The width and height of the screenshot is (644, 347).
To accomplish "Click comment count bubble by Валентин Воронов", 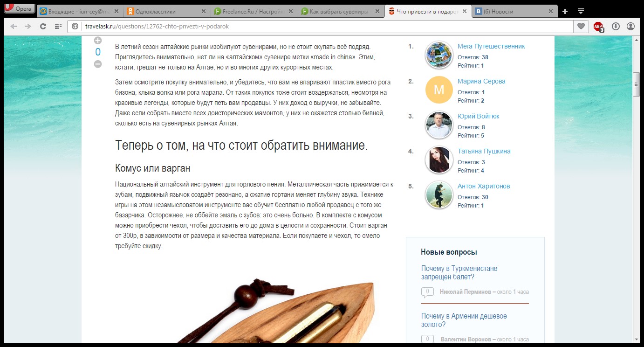I will pyautogui.click(x=427, y=340).
